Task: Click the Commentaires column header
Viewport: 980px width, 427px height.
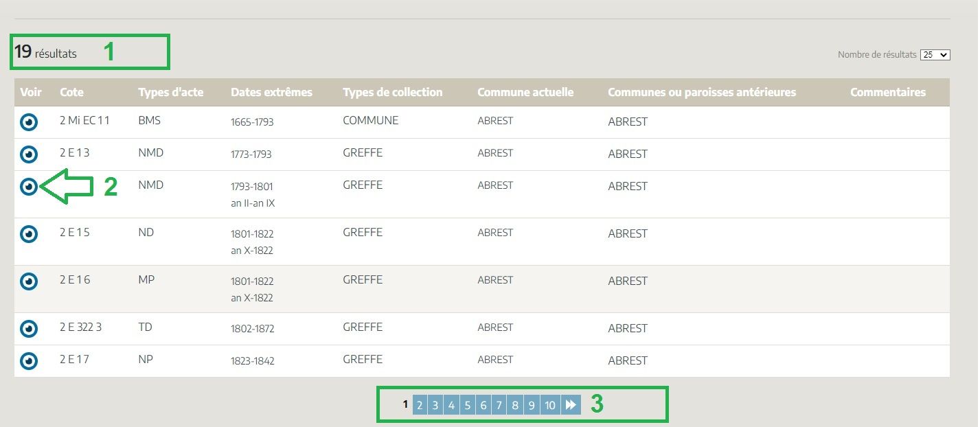Action: [x=887, y=92]
